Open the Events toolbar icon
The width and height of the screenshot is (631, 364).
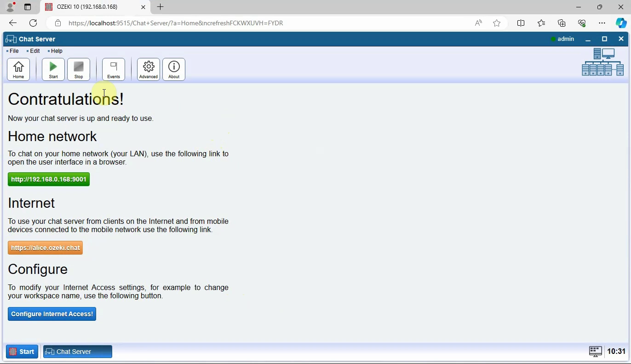(114, 69)
